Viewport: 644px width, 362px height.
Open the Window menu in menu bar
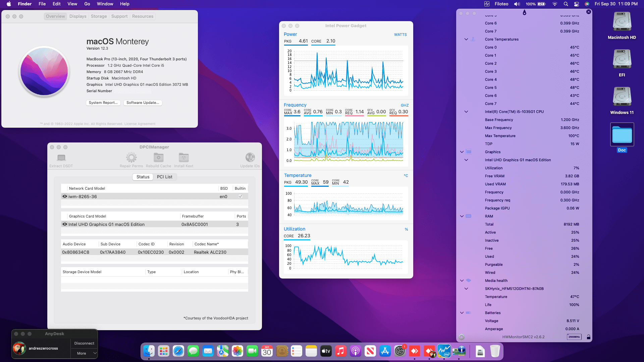pyautogui.click(x=105, y=4)
